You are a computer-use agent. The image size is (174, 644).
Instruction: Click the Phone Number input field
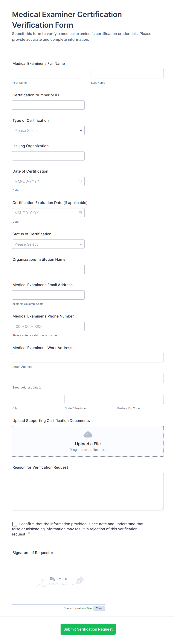[48, 326]
